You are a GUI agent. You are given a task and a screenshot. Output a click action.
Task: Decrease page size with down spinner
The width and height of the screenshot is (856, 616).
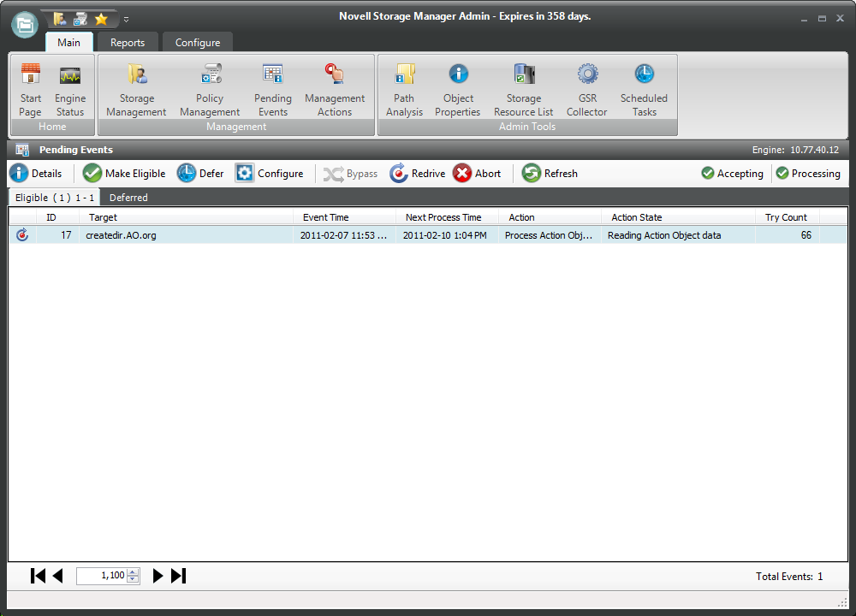133,579
